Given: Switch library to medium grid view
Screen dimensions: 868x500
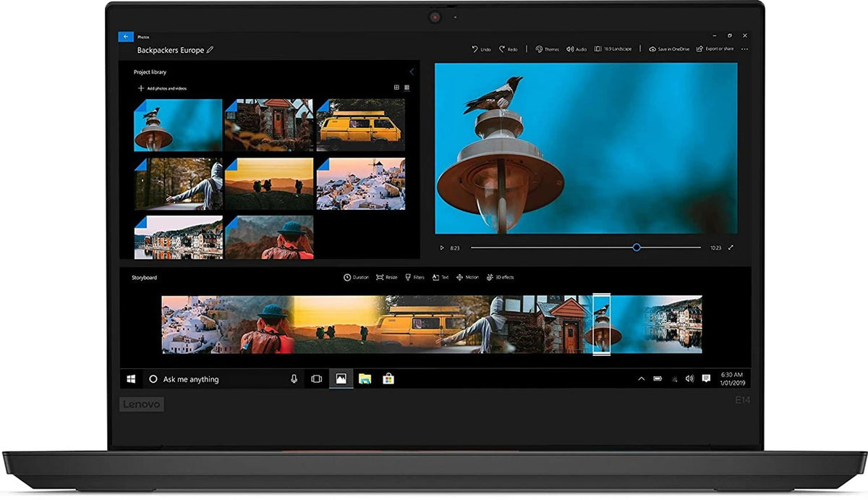Looking at the screenshot, I should coord(396,88).
